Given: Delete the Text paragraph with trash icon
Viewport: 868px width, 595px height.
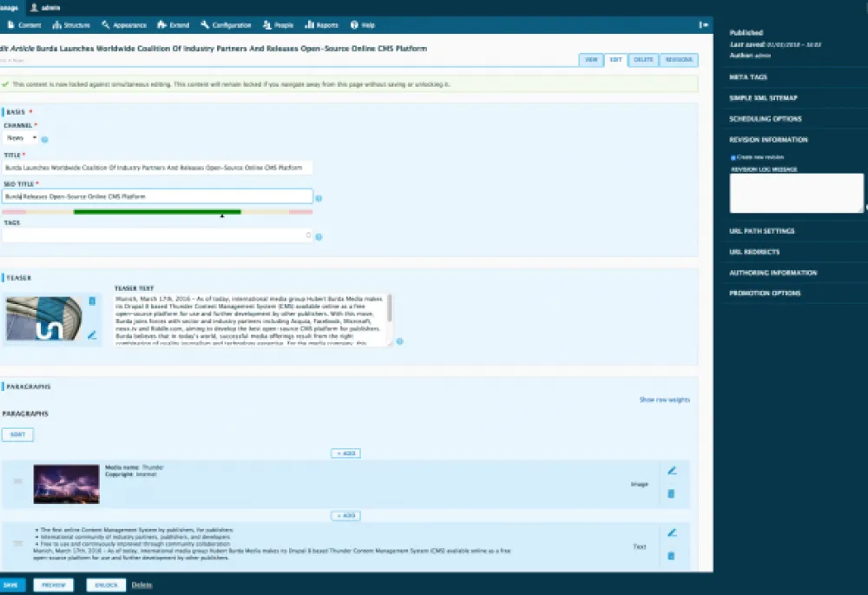Looking at the screenshot, I should 671,556.
